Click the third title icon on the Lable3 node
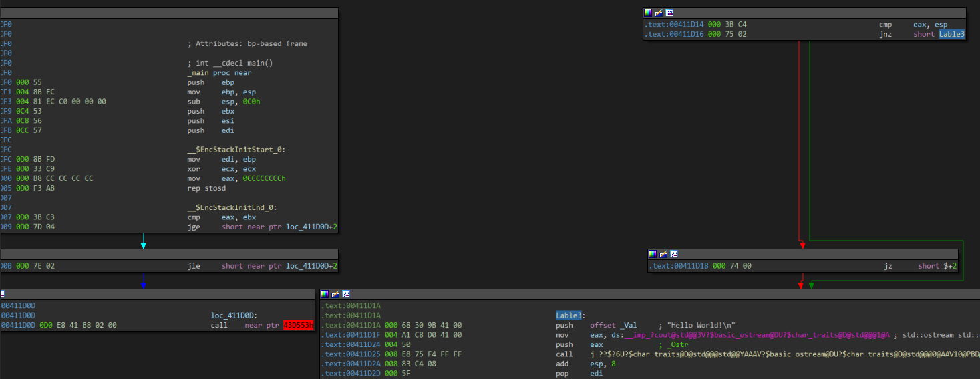This screenshot has height=379, width=980. click(346, 294)
